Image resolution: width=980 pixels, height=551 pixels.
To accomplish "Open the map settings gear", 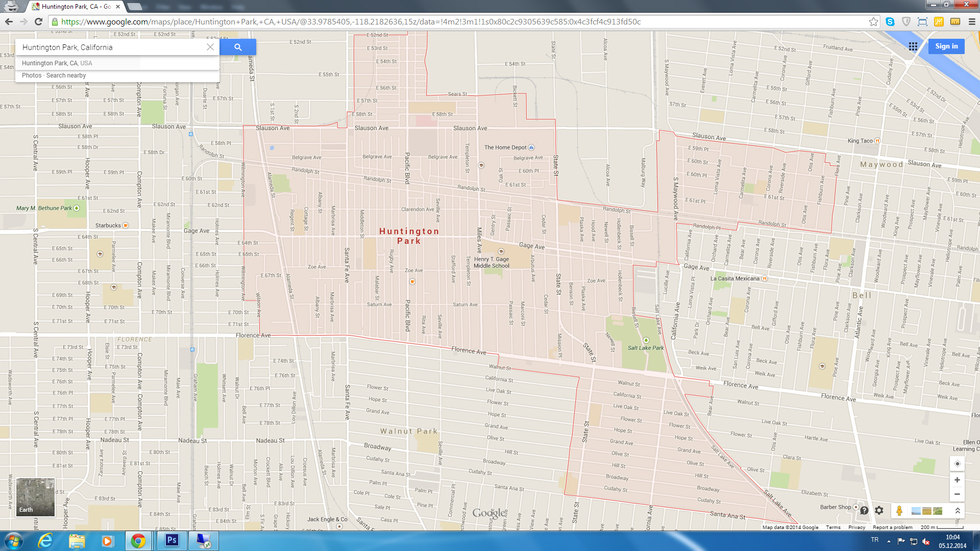I will pyautogui.click(x=879, y=510).
